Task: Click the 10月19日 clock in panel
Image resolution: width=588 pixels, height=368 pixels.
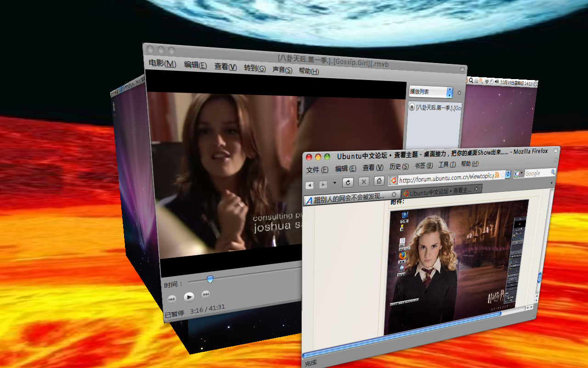Action: [x=517, y=83]
